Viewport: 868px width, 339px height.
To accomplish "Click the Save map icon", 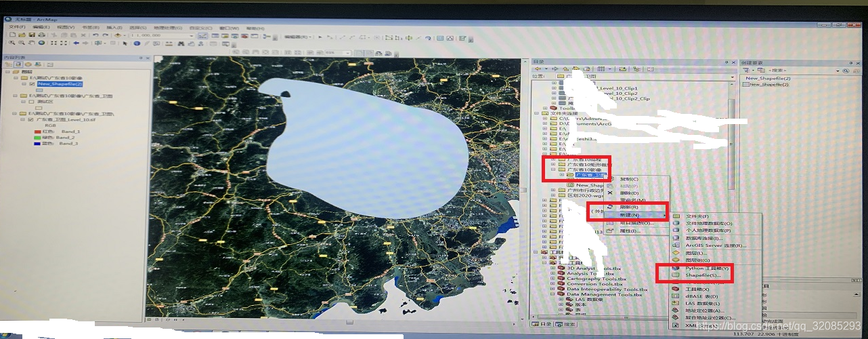I will coord(32,35).
